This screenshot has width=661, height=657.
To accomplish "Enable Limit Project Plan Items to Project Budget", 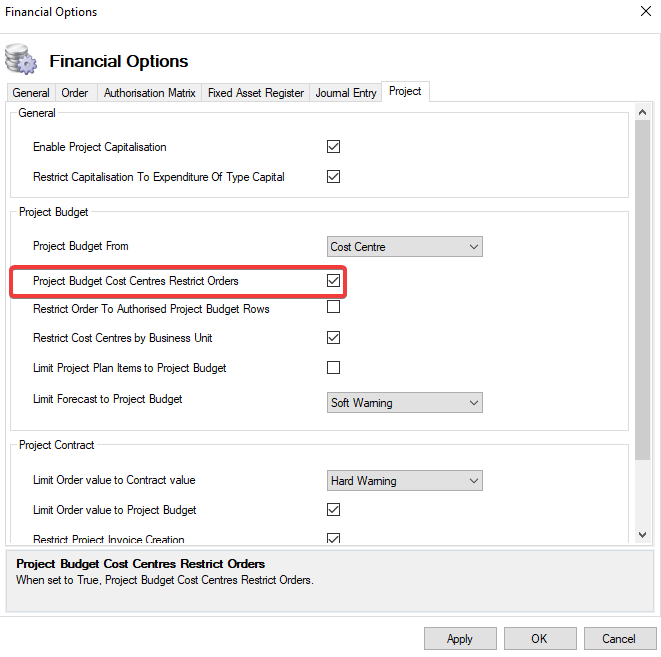I will click(x=334, y=367).
